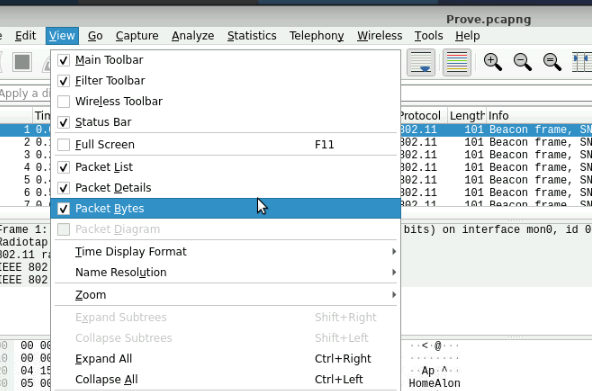This screenshot has width=592, height=391.
Task: Click the Info column header
Action: [x=539, y=115]
